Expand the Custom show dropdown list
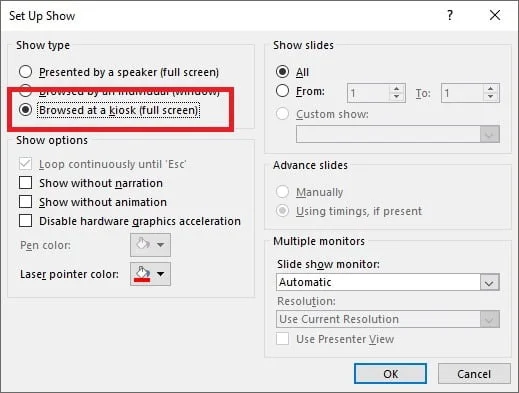The width and height of the screenshot is (519, 393). point(490,134)
